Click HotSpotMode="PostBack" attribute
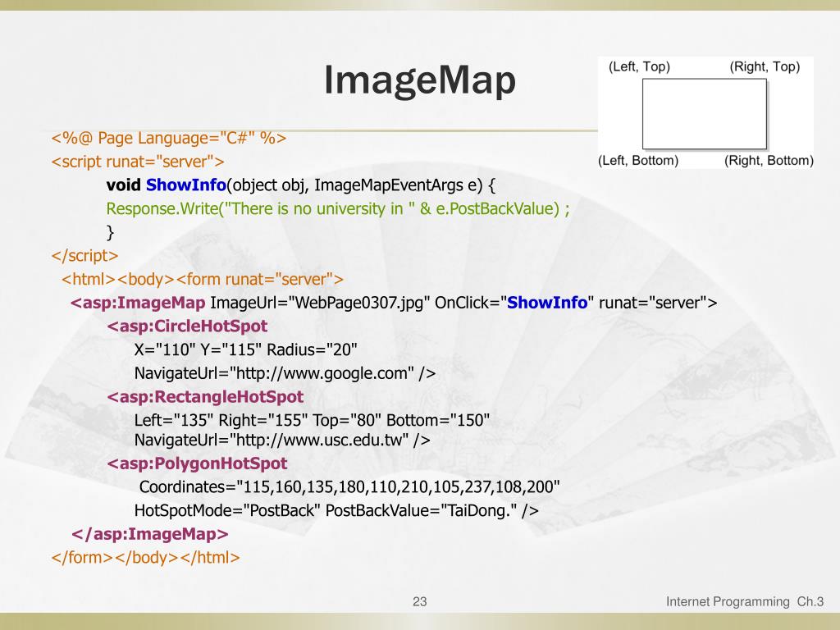 228,510
